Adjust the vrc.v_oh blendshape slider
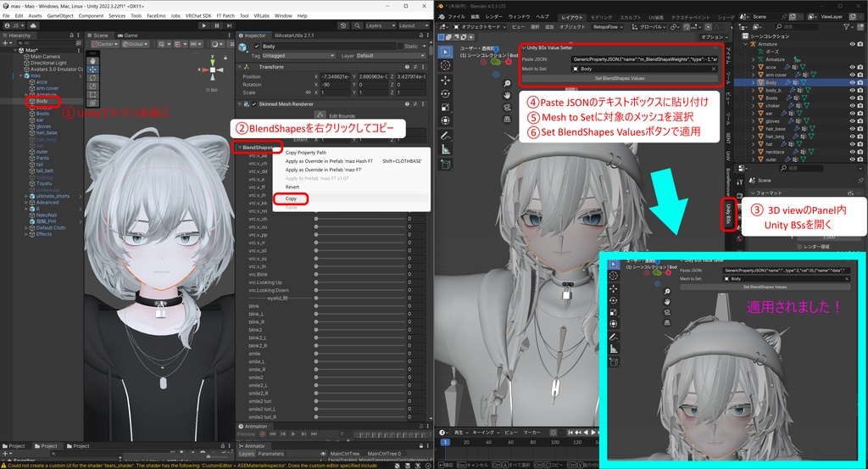The image size is (868, 469). [360, 219]
